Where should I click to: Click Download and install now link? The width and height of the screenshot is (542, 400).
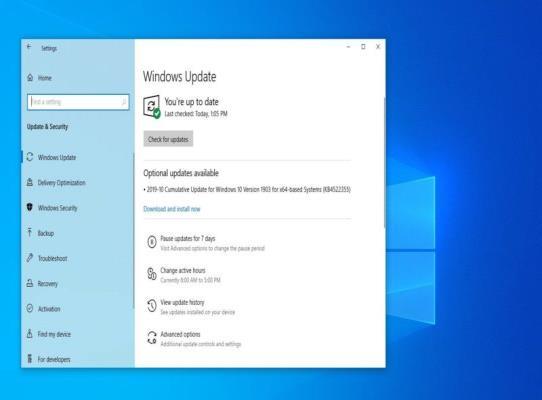point(172,209)
